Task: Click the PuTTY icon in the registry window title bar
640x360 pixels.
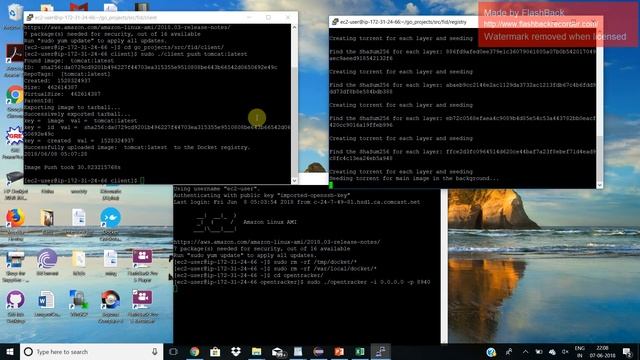Action: (x=335, y=22)
